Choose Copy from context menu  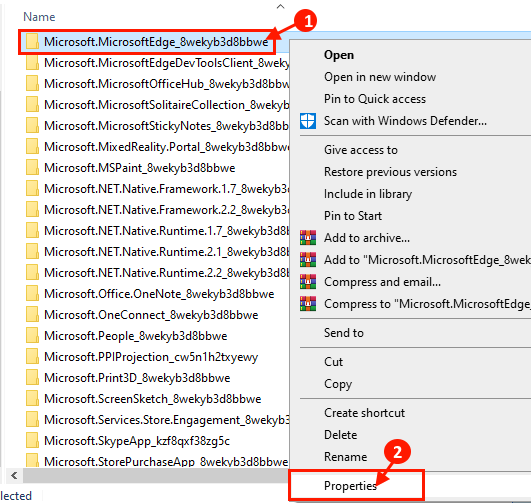pos(338,384)
